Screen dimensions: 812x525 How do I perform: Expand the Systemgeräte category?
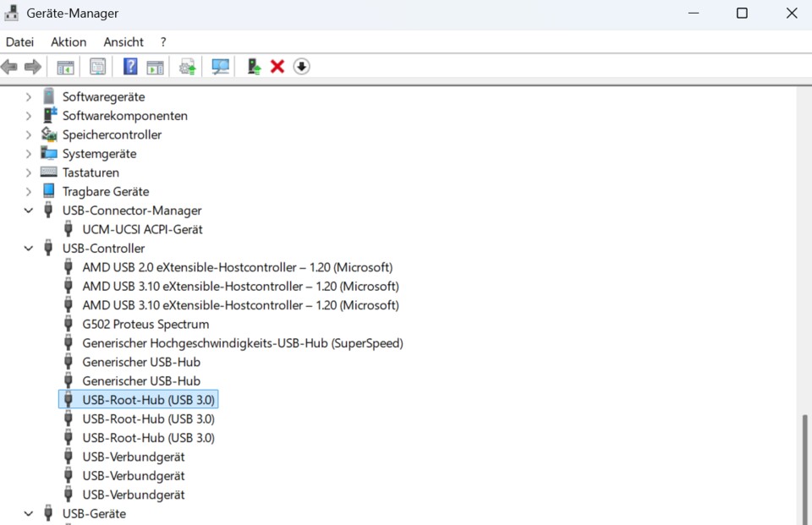pos(29,154)
